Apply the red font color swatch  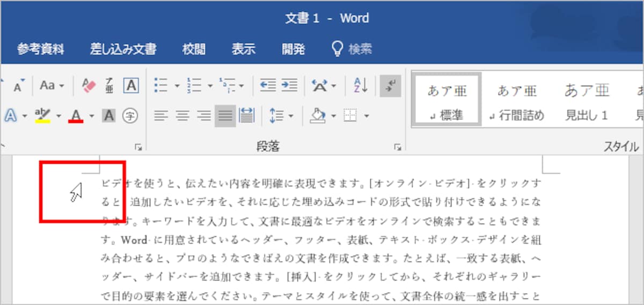[76, 115]
